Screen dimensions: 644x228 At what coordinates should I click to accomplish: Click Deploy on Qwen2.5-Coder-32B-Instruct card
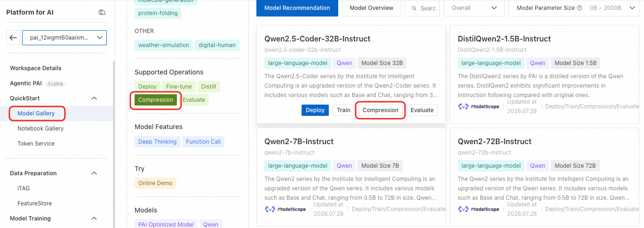[x=315, y=110]
